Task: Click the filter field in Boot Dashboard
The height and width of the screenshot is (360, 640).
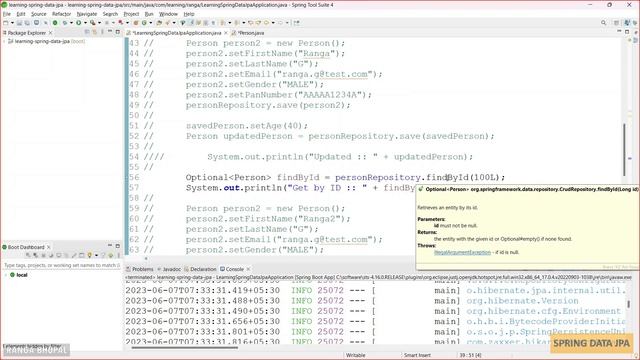Action: point(61,265)
